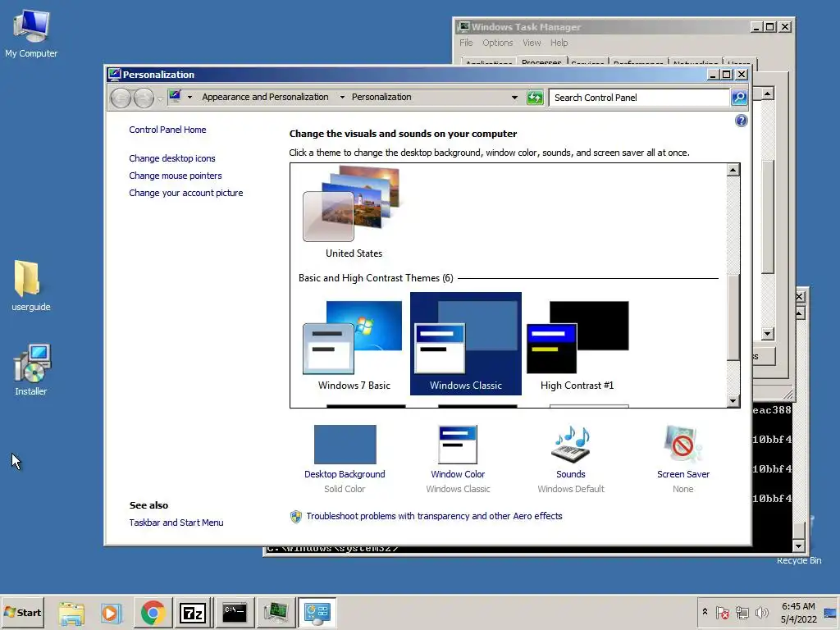Select the userguide folder on desktop
840x630 pixels.
tap(30, 286)
